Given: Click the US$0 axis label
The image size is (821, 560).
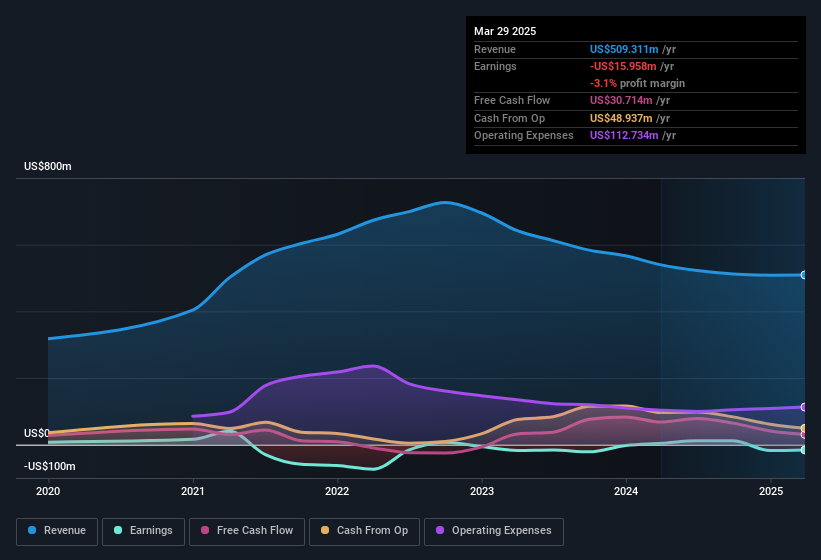Looking at the screenshot, I should tap(37, 433).
